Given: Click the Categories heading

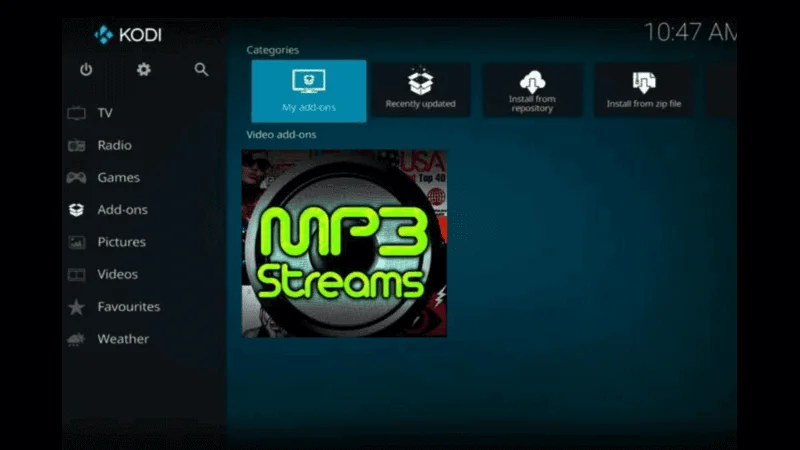Looking at the screenshot, I should pos(272,50).
